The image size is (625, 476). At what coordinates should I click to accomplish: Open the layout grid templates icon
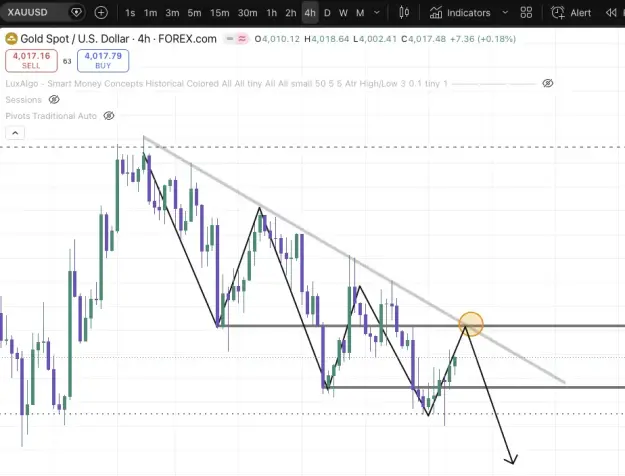(x=526, y=13)
